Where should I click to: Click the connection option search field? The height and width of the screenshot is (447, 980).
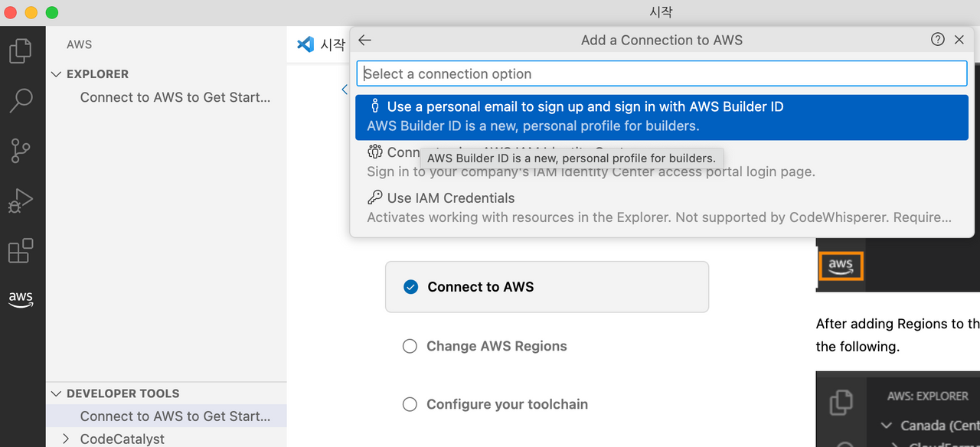pos(661,73)
